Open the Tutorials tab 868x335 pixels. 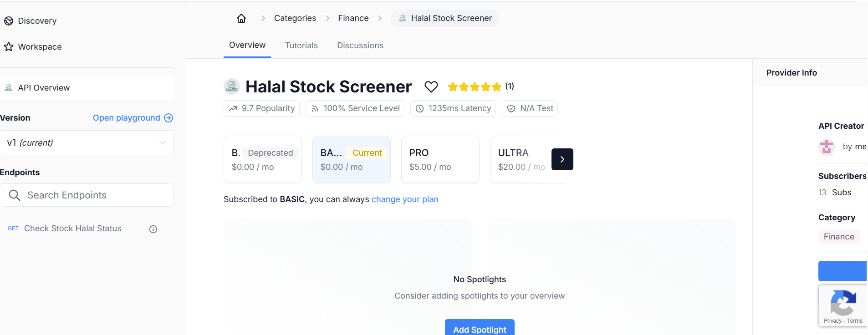pyautogui.click(x=301, y=45)
